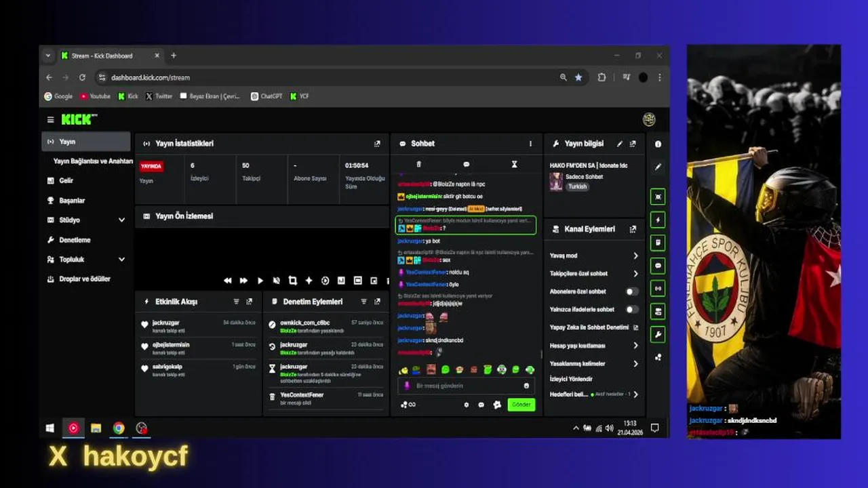Viewport: 868px width, 488px height.
Task: Play the stream preview
Action: 260,281
